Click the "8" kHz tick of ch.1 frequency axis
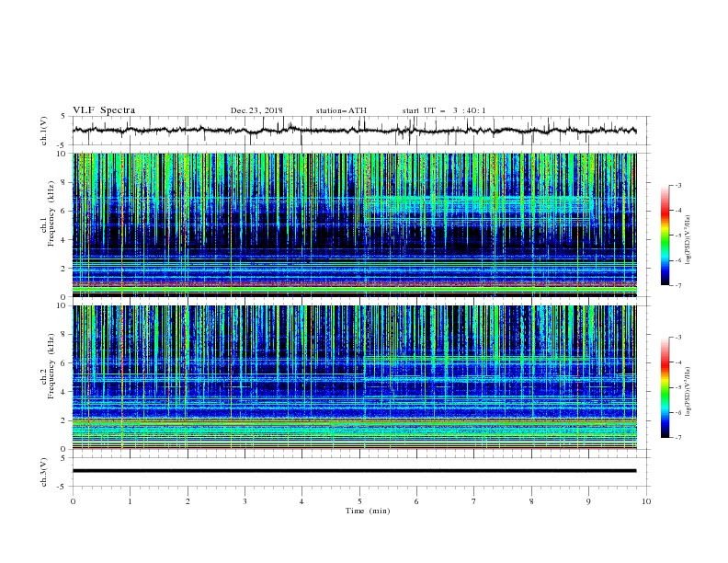 tap(64, 182)
